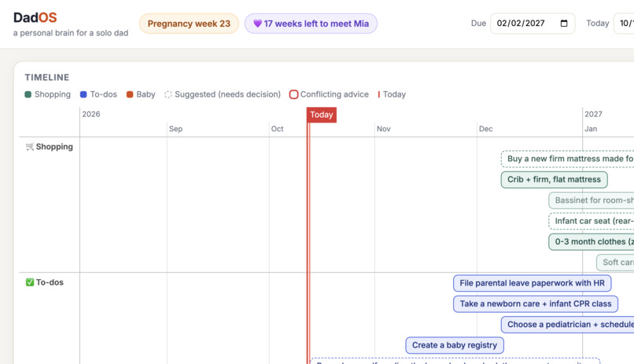This screenshot has height=364, width=634.
Task: Click the Sep month header
Action: 175,129
